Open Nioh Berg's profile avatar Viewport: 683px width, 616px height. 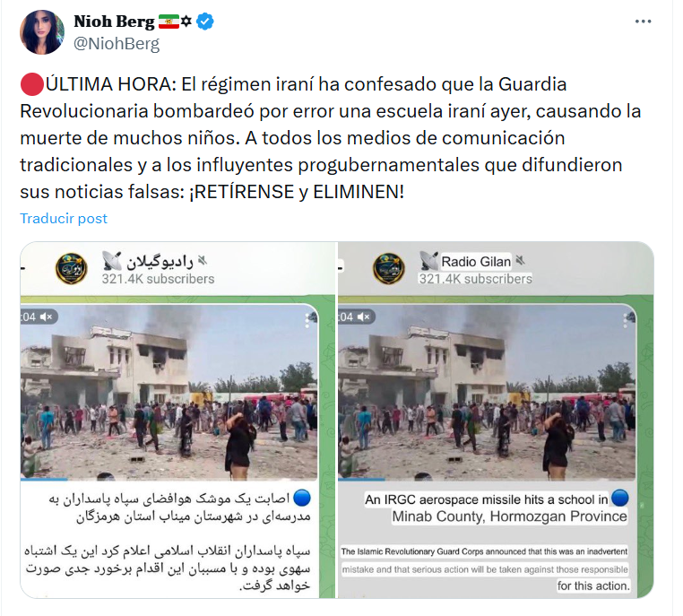[42, 32]
